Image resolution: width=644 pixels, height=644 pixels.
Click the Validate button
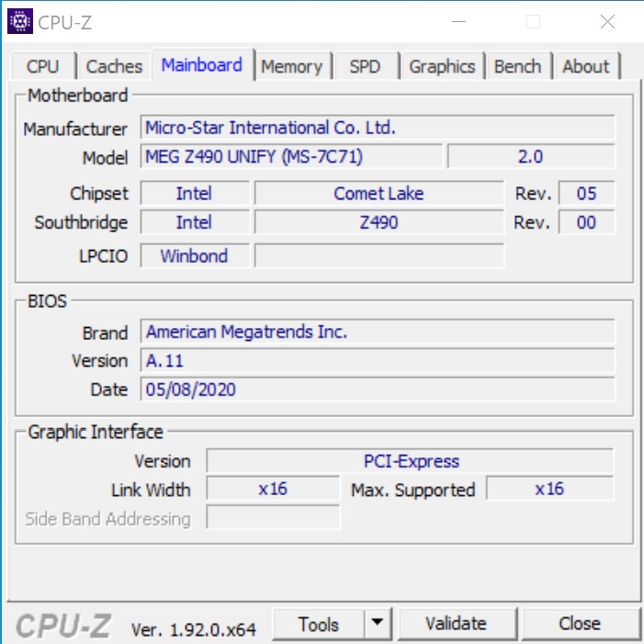[457, 625]
